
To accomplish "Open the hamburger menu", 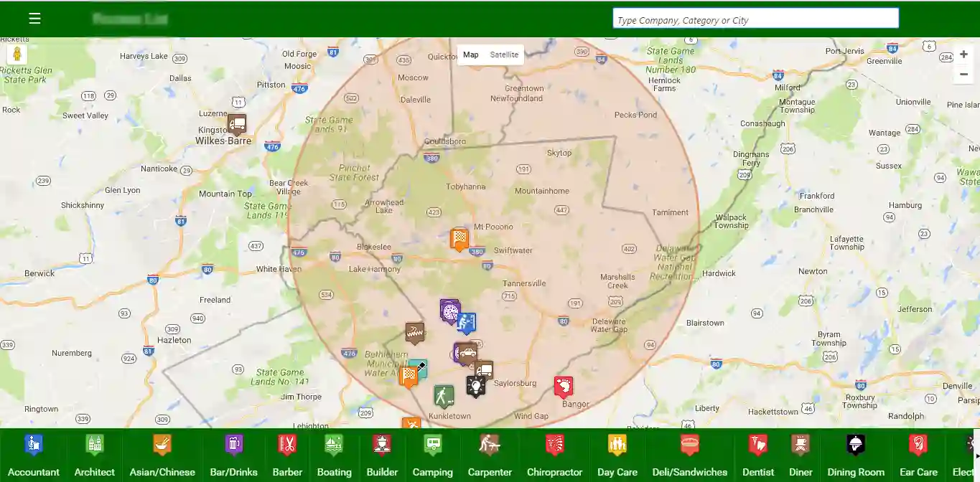I will coord(34,19).
